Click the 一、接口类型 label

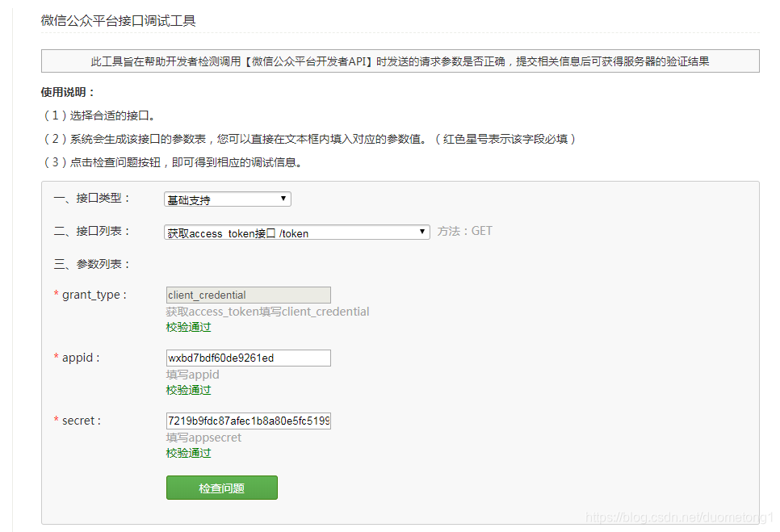click(x=92, y=199)
